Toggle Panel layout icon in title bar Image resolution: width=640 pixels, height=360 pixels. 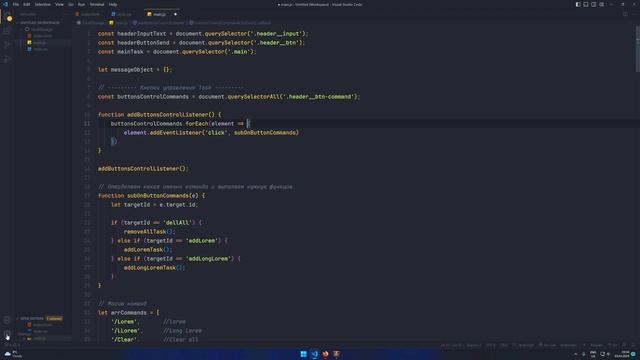click(586, 4)
